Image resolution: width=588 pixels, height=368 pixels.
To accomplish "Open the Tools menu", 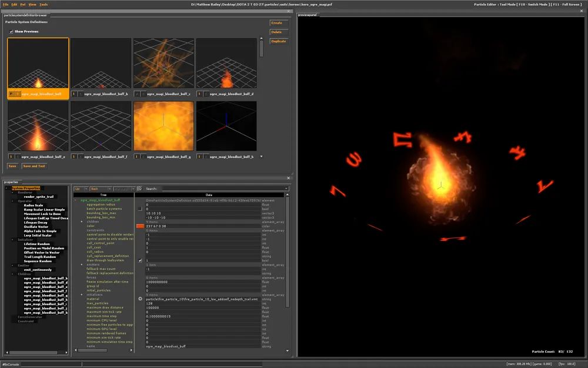I will (44, 4).
